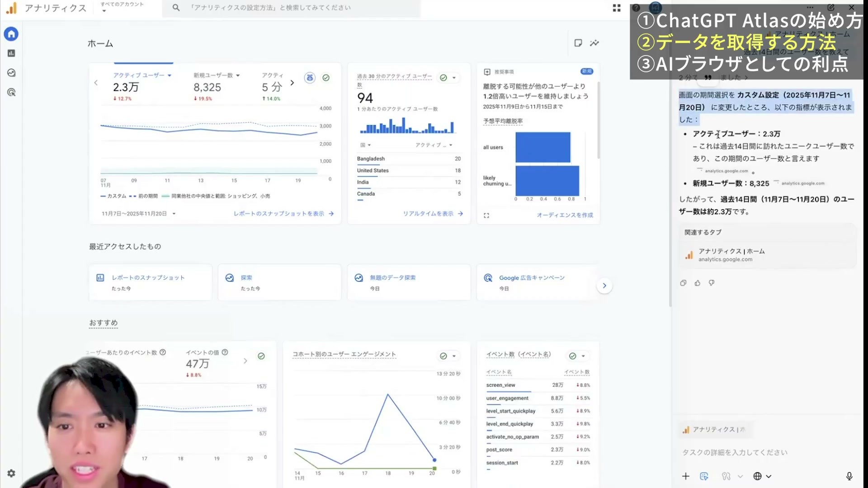The width and height of the screenshot is (868, 488).
Task: Toggle the agent mode cursor icon in the composer
Action: (x=704, y=476)
